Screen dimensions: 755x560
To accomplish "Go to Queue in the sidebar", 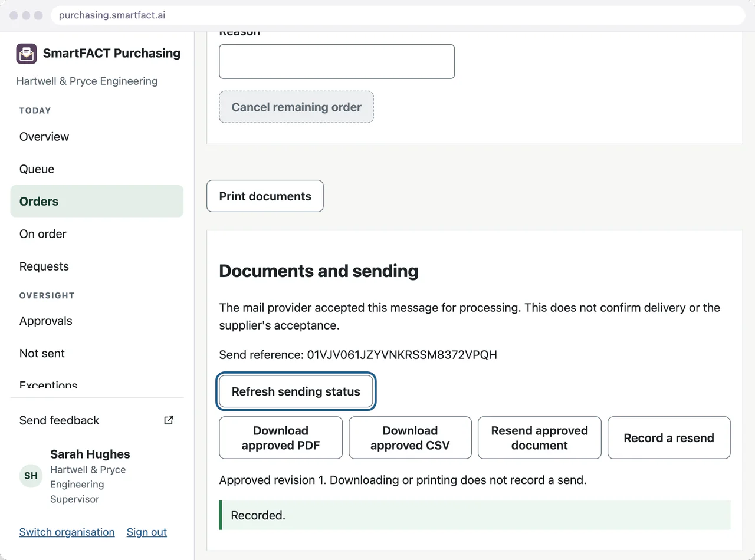I will tap(97, 169).
